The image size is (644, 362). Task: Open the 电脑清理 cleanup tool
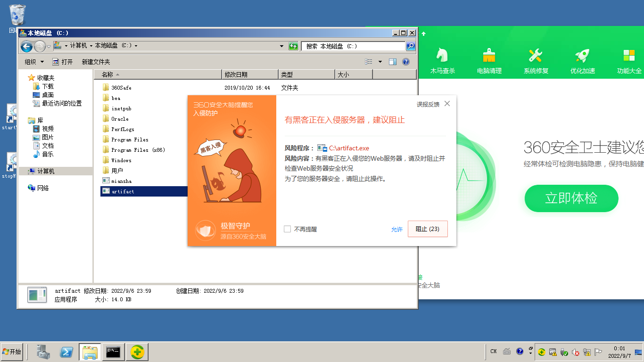(489, 61)
